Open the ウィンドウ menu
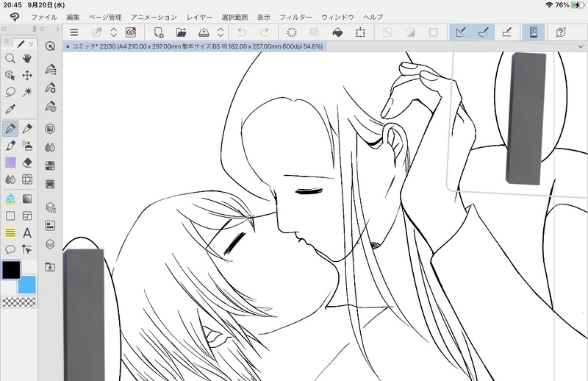 click(337, 17)
